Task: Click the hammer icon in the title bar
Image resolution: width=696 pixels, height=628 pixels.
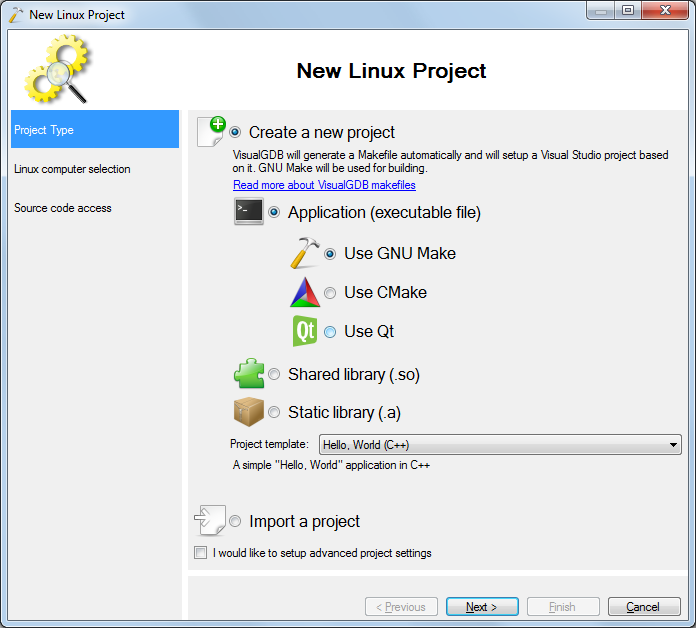Action: point(16,15)
